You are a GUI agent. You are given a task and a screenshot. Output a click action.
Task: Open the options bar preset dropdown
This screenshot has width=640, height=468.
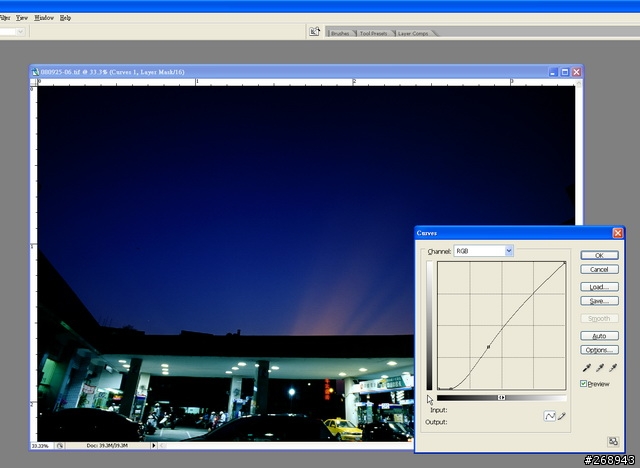point(21,31)
